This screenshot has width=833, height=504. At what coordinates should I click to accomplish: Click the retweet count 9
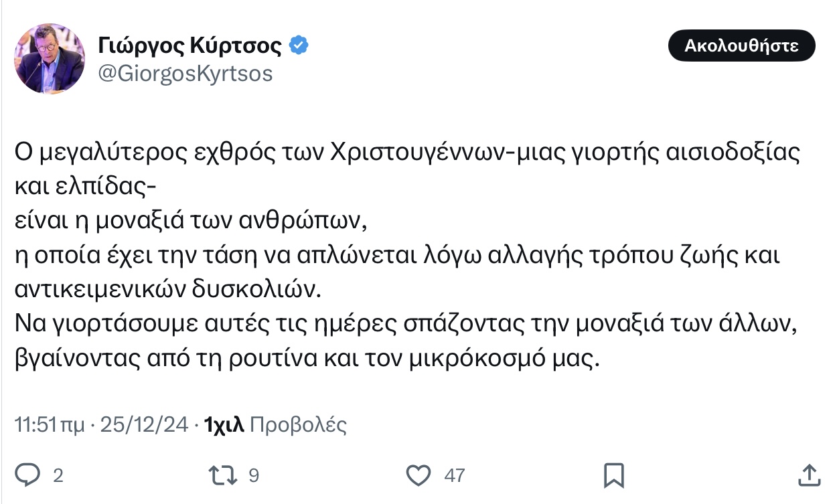coord(254,476)
